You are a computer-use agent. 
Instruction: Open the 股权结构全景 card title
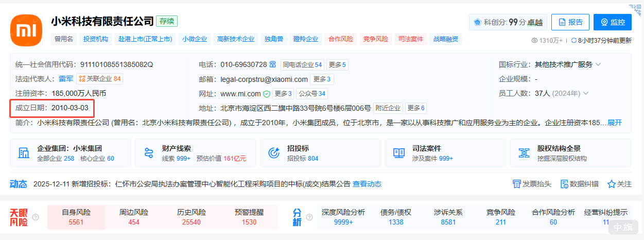[x=559, y=148]
